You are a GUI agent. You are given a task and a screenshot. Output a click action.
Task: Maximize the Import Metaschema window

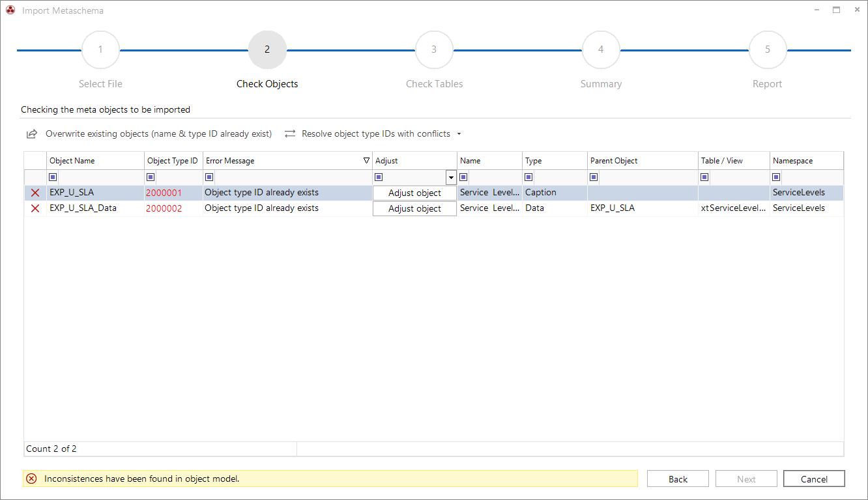click(836, 10)
